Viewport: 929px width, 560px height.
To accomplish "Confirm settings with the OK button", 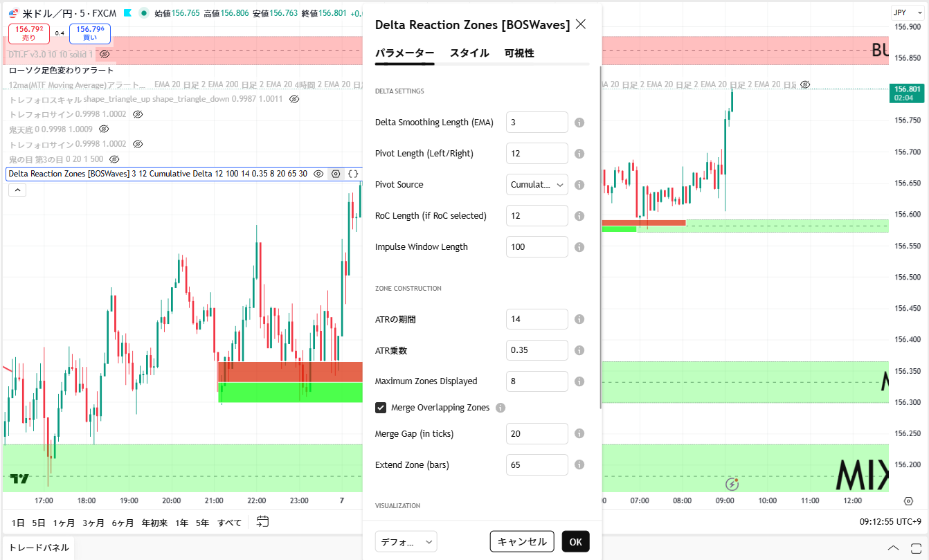I will tap(575, 541).
